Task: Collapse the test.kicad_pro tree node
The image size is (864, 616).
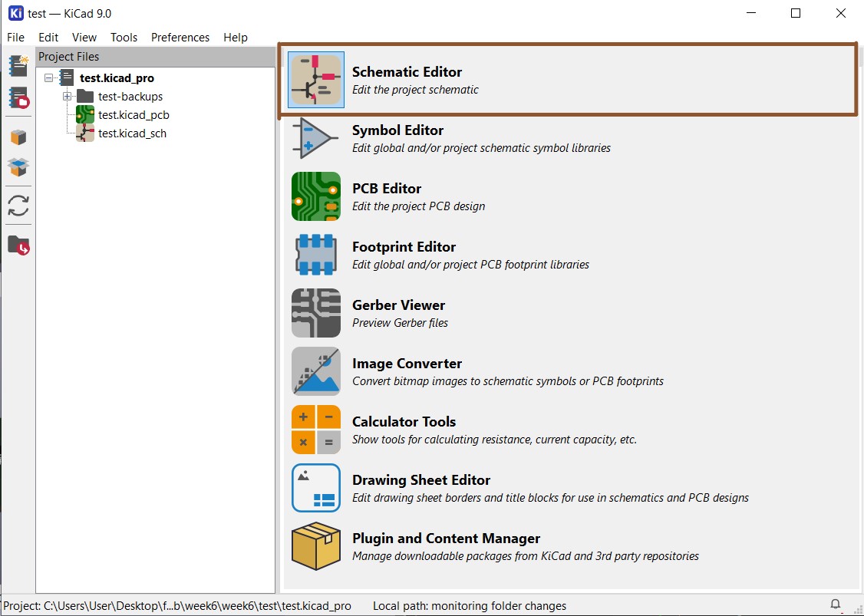Action: pyautogui.click(x=49, y=77)
